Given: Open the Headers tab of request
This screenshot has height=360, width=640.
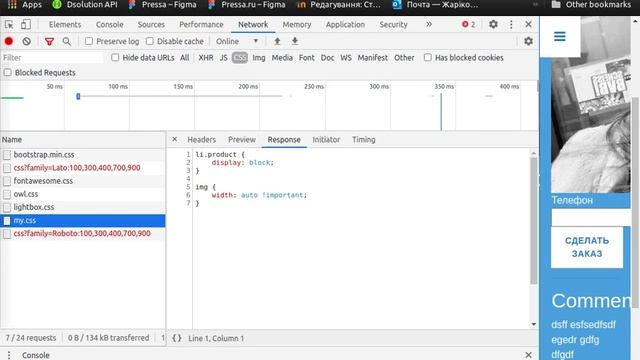Looking at the screenshot, I should [x=202, y=140].
